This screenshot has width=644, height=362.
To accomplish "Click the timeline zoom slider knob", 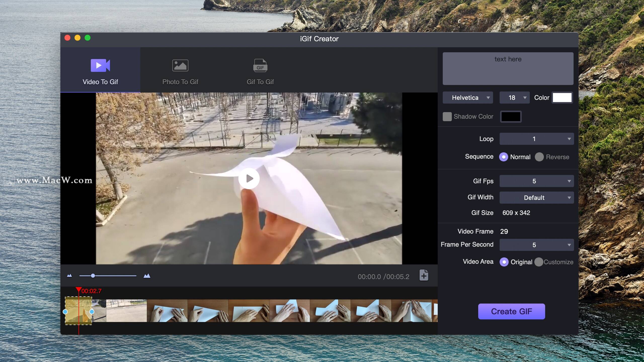I will coord(93,276).
